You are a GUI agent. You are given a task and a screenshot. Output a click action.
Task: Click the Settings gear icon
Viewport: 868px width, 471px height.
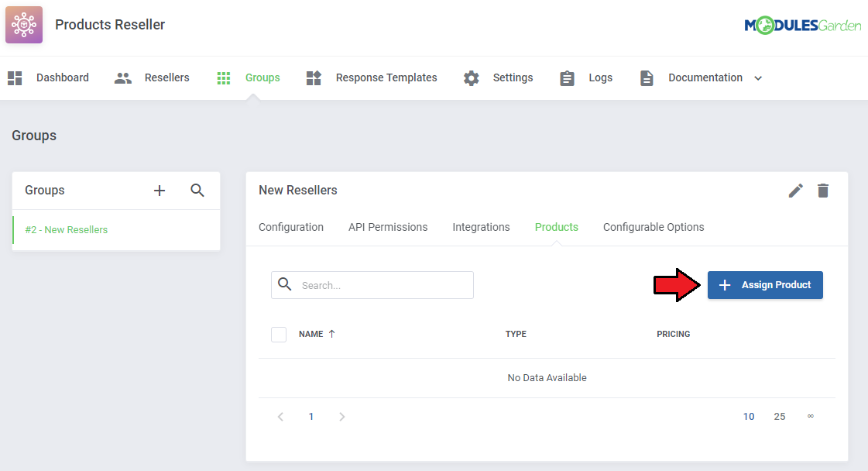click(x=471, y=78)
